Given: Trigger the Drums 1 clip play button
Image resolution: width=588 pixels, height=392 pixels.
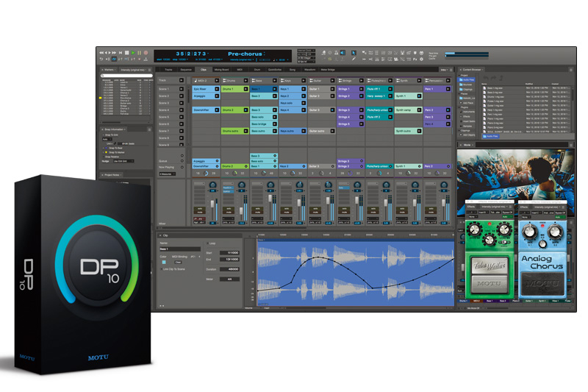Looking at the screenshot, I should pyautogui.click(x=245, y=89).
